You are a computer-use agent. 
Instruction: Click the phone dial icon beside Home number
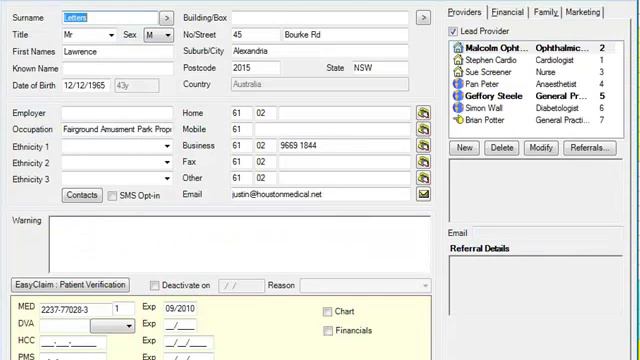pyautogui.click(x=423, y=113)
